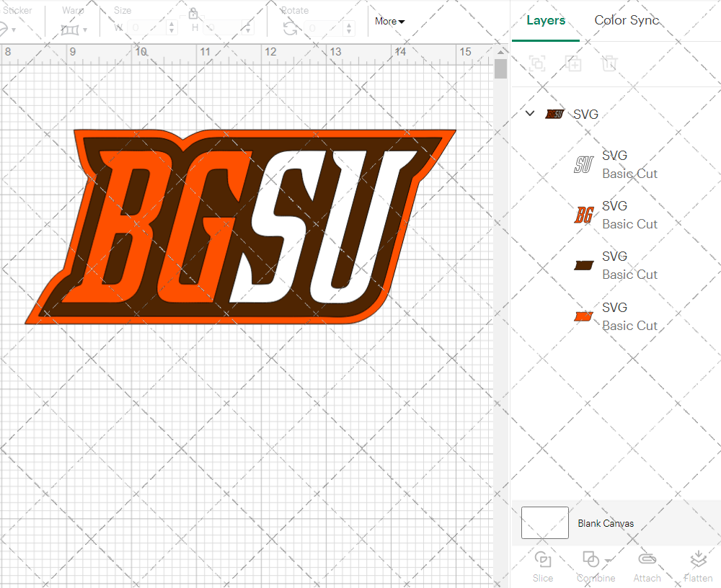The width and height of the screenshot is (721, 588).
Task: Click the Blank Canvas color swatch
Action: pyautogui.click(x=544, y=523)
